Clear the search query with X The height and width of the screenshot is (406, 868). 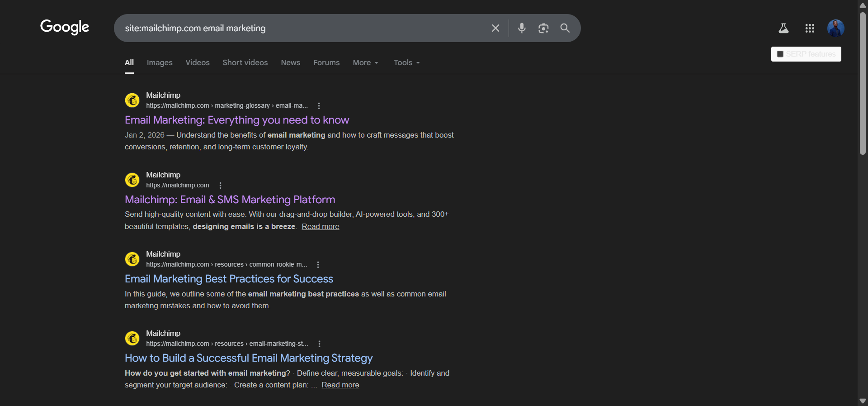[x=495, y=28]
